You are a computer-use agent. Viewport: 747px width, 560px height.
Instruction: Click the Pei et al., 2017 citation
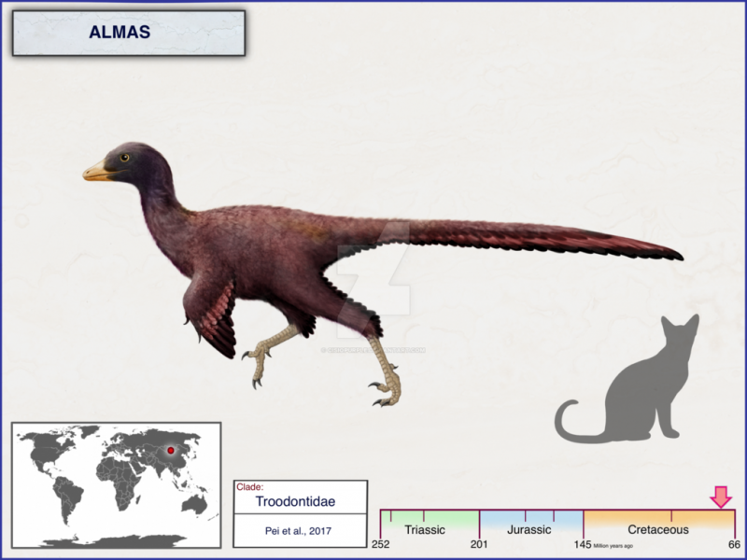pos(298,531)
